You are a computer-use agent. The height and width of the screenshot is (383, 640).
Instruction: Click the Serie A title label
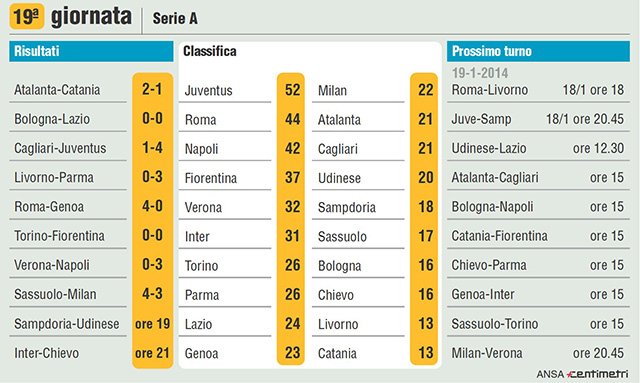tap(175, 18)
